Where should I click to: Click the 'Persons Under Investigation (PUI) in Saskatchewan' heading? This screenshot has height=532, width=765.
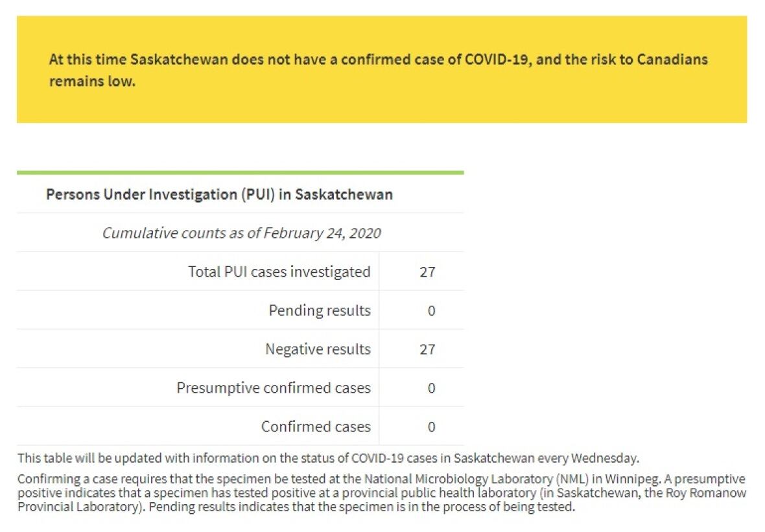pyautogui.click(x=219, y=194)
